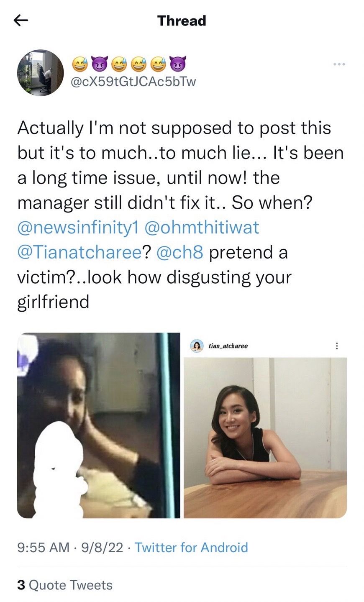The width and height of the screenshot is (364, 602).
Task: Tap the vertical dots in the embedded Instagram post
Action: point(337,346)
